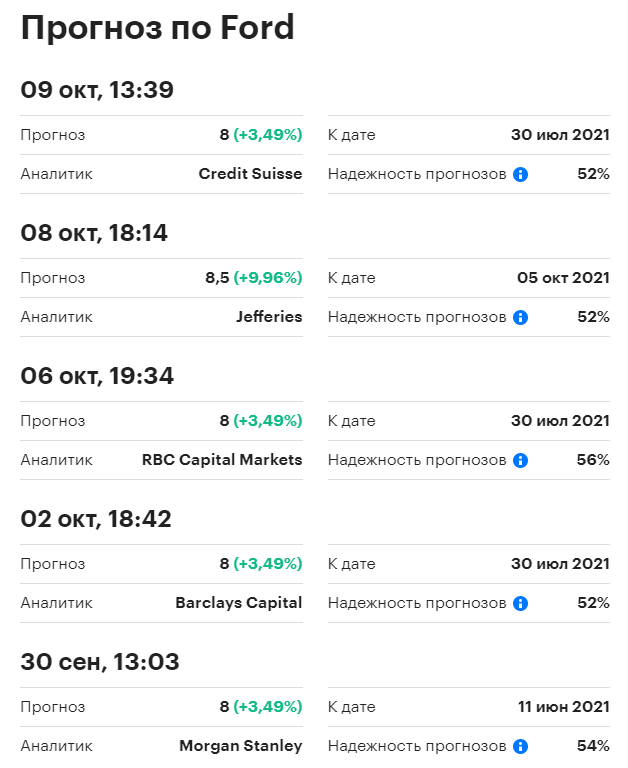Click the '02 окт, 18:42' date heading
The height and width of the screenshot is (768, 628).
coord(96,519)
